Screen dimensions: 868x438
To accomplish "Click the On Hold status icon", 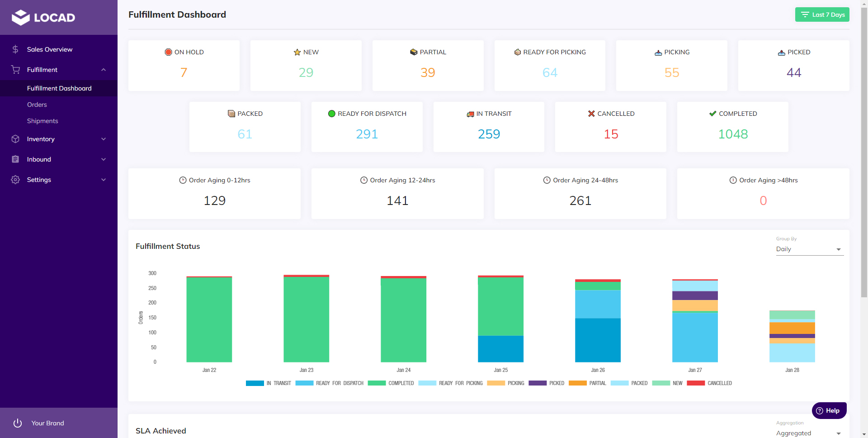I will click(169, 52).
